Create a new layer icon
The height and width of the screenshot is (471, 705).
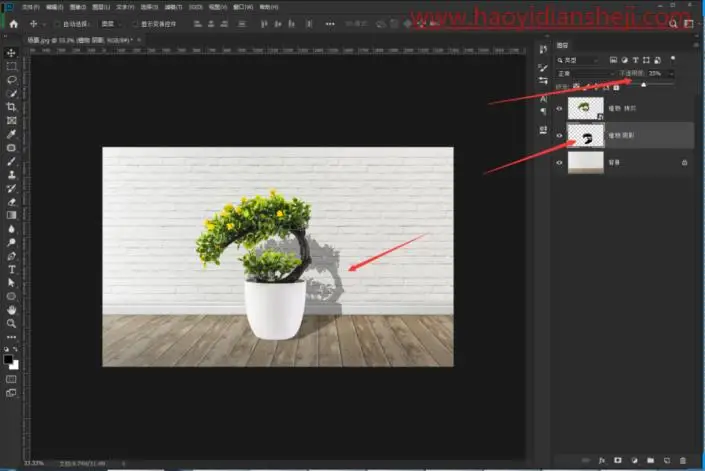point(667,460)
